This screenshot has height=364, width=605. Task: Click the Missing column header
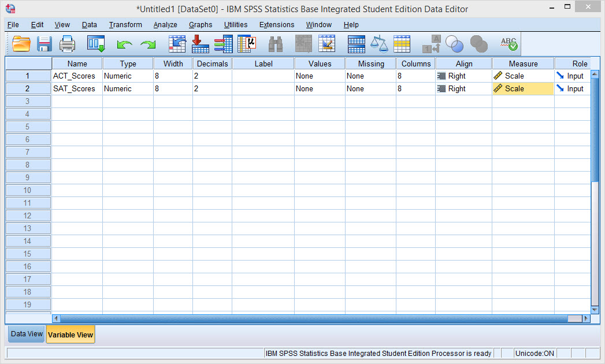[x=371, y=64]
